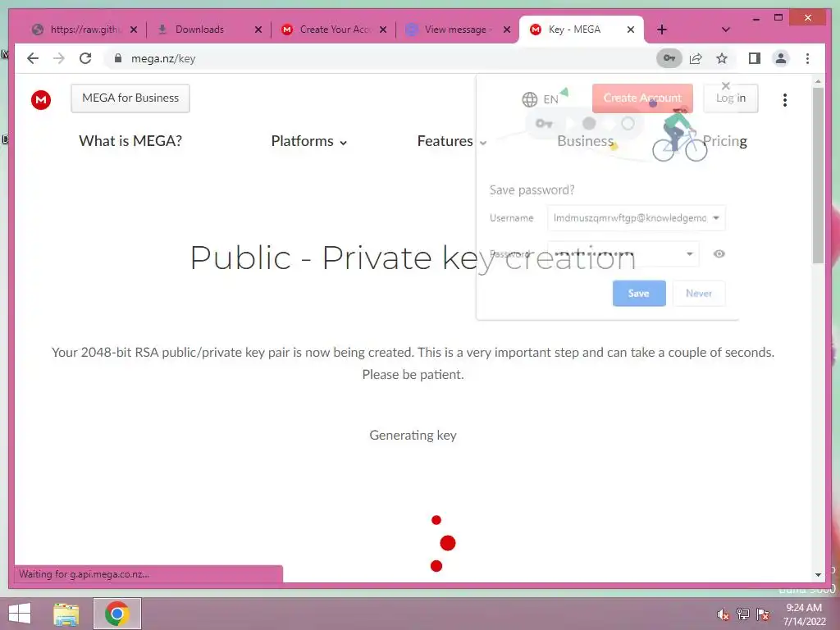The image size is (840, 630).
Task: Open the MEGA page three-dot menu
Action: coord(785,99)
